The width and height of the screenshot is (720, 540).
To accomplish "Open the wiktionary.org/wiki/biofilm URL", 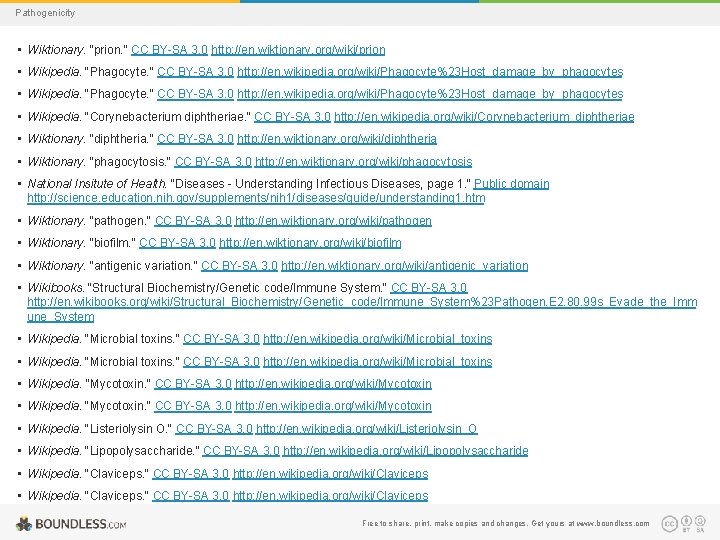I will pyautogui.click(x=310, y=243).
